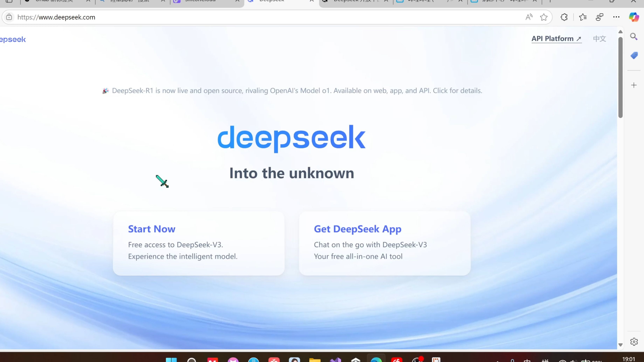Screen dimensions: 644x362
Task: Add page to favorites with star icon
Action: click(543, 17)
